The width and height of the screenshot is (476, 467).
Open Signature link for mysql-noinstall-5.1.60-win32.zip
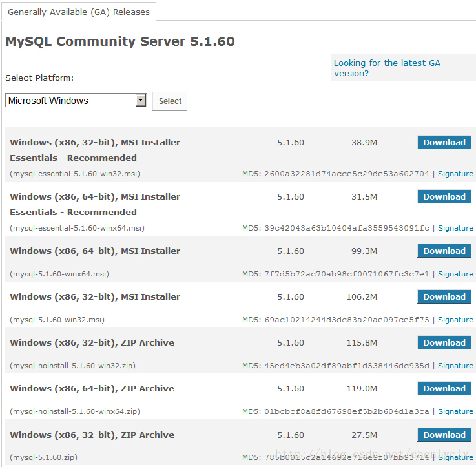click(x=455, y=366)
